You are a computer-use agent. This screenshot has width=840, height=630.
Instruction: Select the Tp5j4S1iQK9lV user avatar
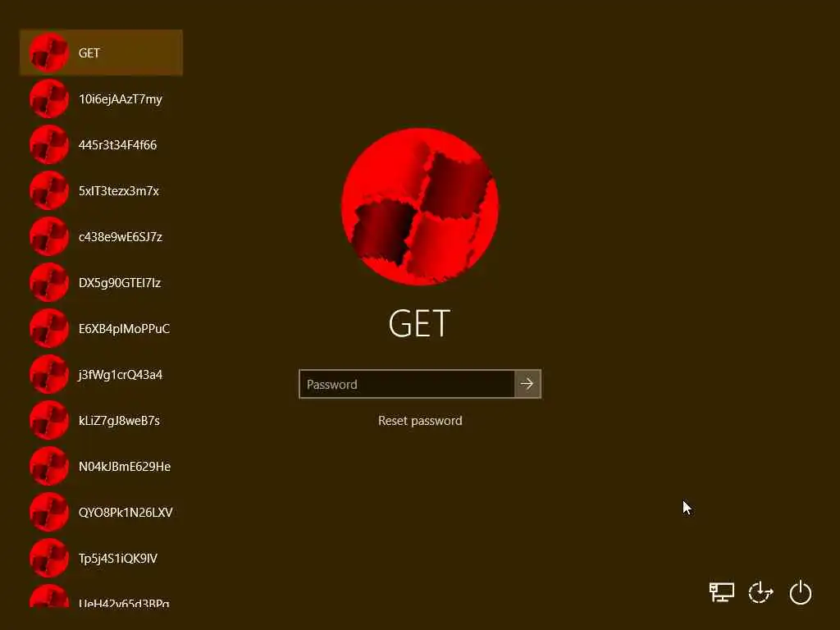click(48, 558)
